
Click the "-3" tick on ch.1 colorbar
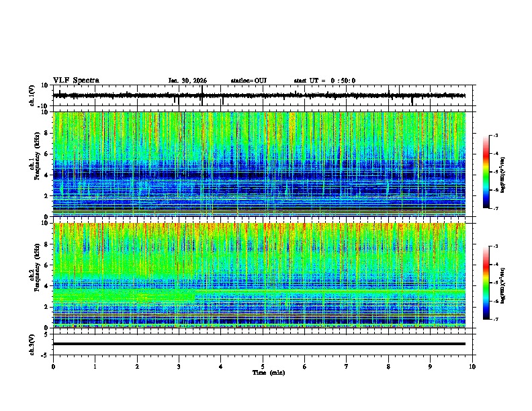496,135
